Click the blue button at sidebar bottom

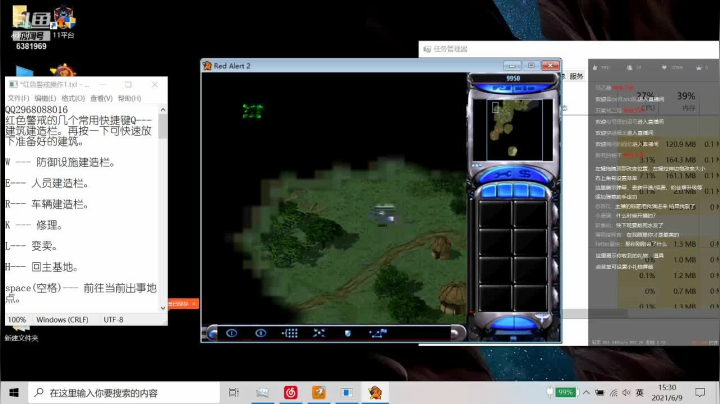(513, 324)
